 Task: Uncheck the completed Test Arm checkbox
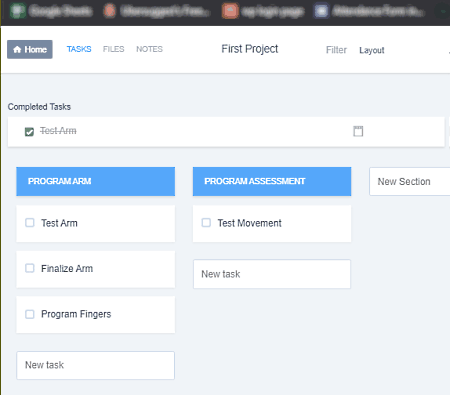point(29,132)
